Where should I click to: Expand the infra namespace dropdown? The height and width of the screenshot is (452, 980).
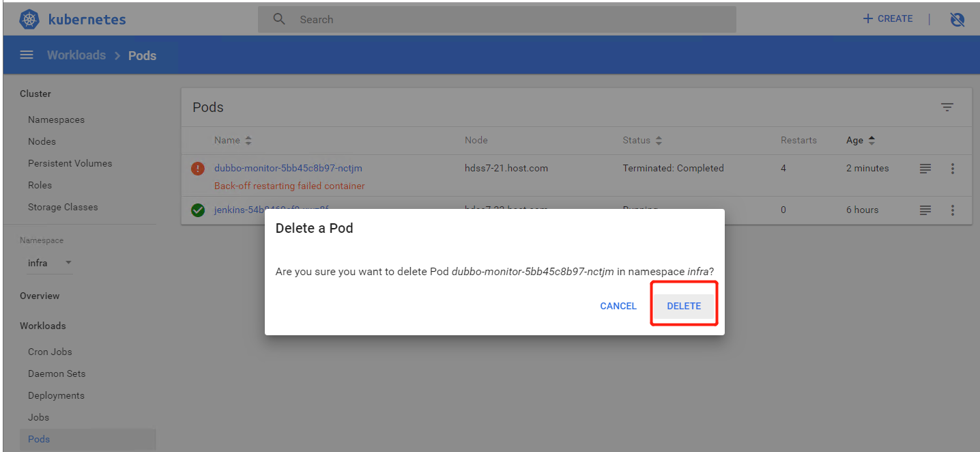68,263
